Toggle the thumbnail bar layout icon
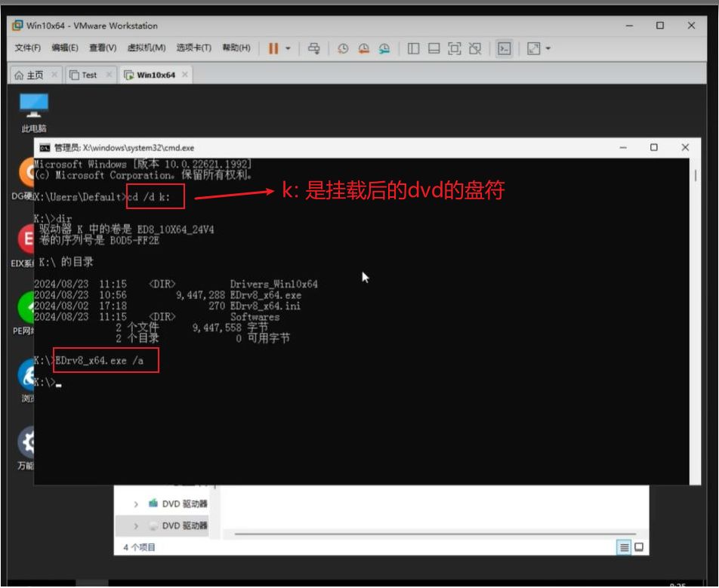719x588 pixels. coord(434,48)
